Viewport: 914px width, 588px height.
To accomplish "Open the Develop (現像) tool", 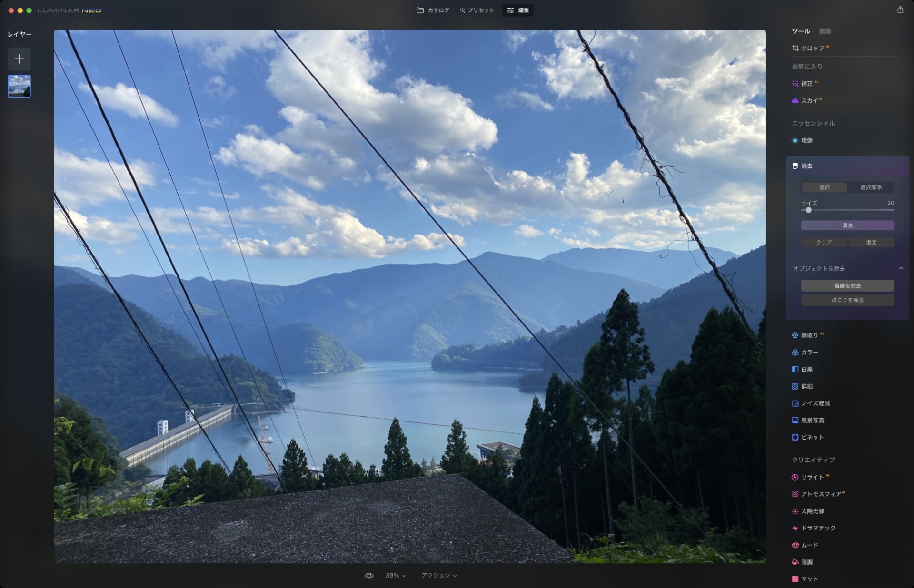I will click(806, 140).
